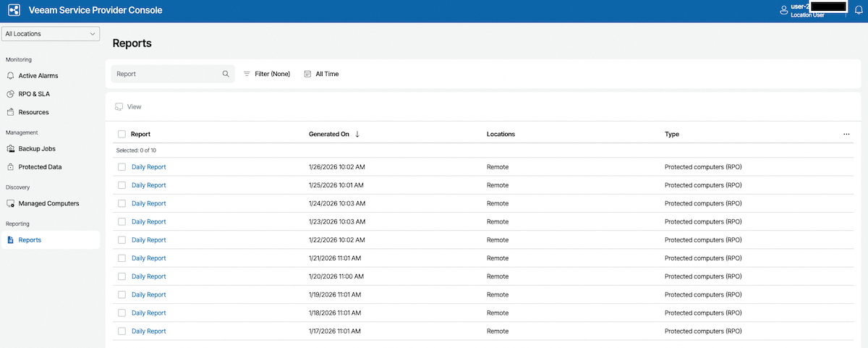Image resolution: width=868 pixels, height=348 pixels.
Task: Open the Filter (None) dropdown
Action: (x=266, y=74)
